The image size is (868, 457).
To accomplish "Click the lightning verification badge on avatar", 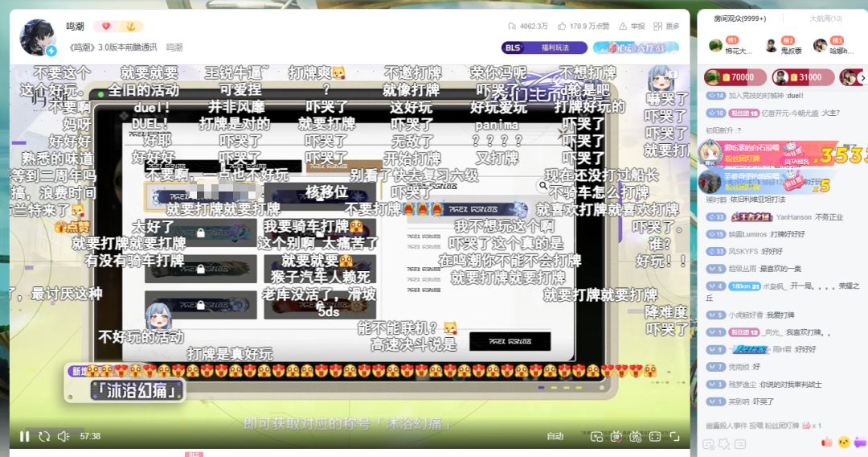I will click(51, 51).
